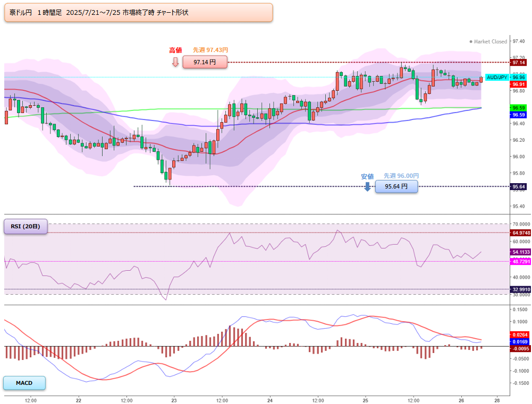
Task: Click the 96.96 current price axis label
Action: (x=518, y=78)
